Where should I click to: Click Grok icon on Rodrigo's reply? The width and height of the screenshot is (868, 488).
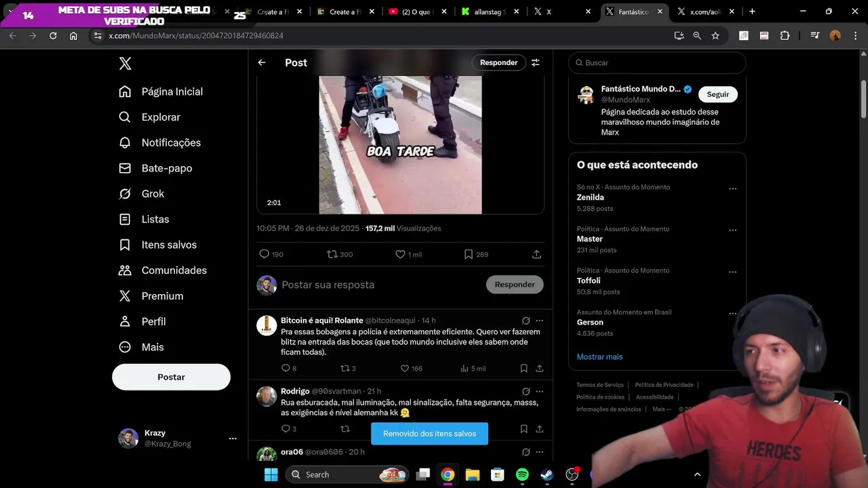click(x=526, y=391)
